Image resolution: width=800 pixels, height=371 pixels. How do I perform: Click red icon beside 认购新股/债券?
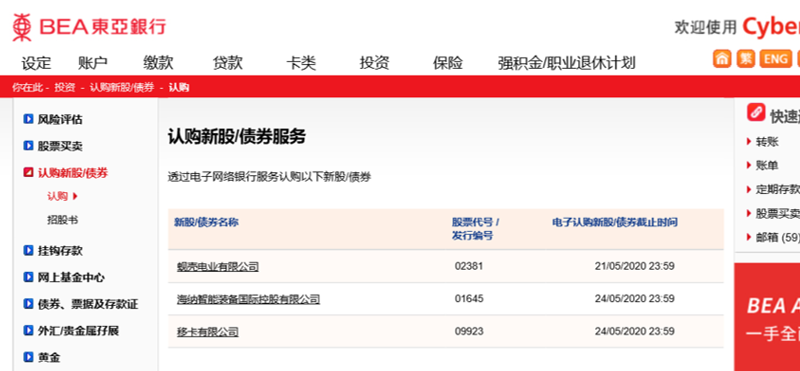coord(29,173)
